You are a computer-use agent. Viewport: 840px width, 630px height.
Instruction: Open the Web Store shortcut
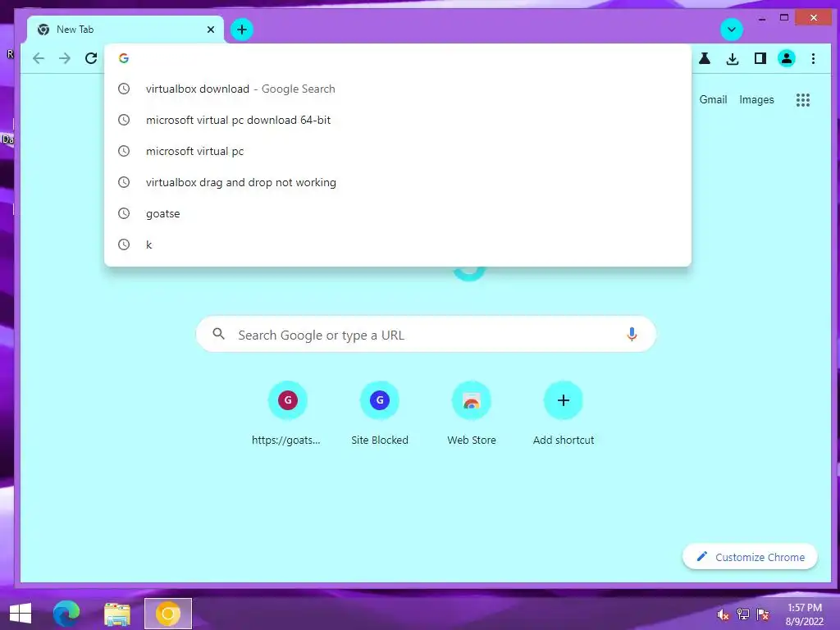point(472,413)
